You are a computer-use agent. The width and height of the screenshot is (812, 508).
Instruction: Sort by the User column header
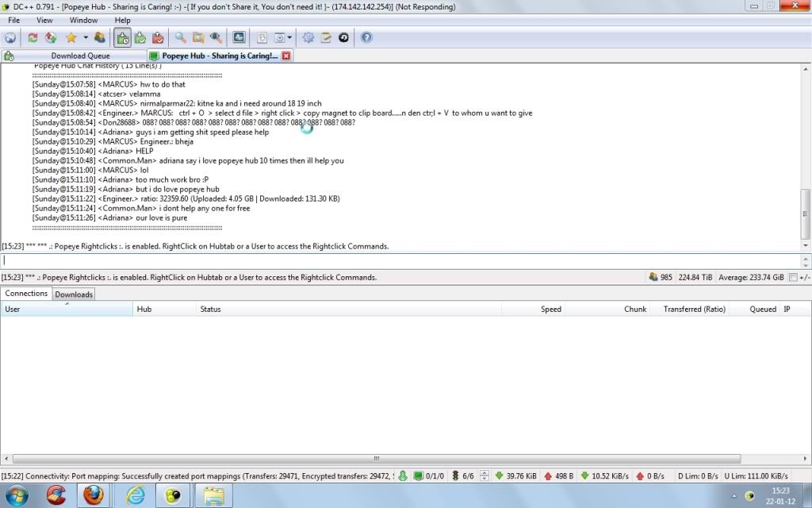(x=67, y=309)
